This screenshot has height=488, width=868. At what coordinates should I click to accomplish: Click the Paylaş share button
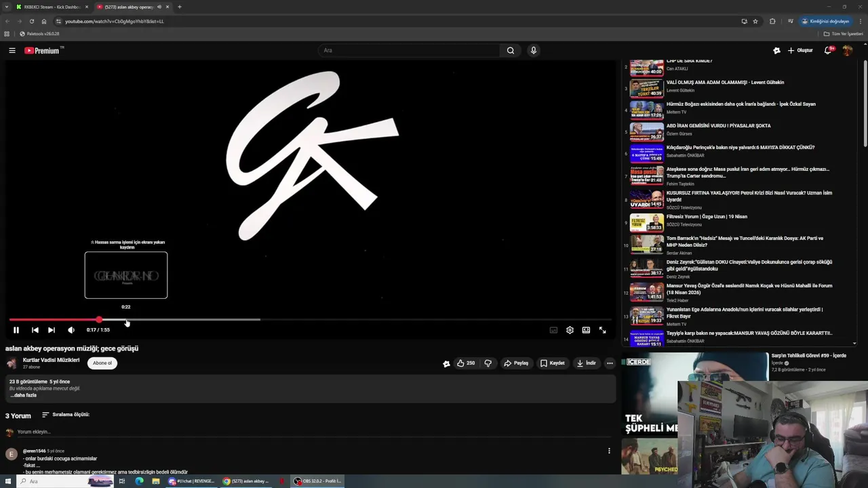516,363
